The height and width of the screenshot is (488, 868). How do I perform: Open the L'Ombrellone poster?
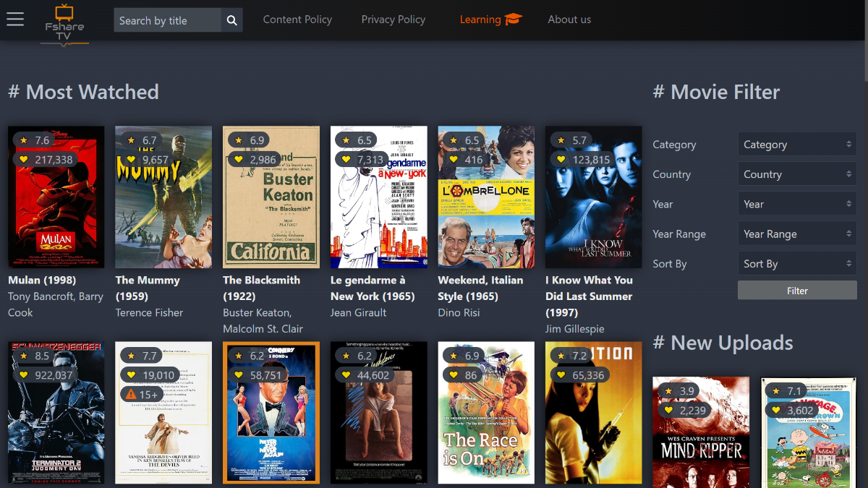tap(486, 197)
